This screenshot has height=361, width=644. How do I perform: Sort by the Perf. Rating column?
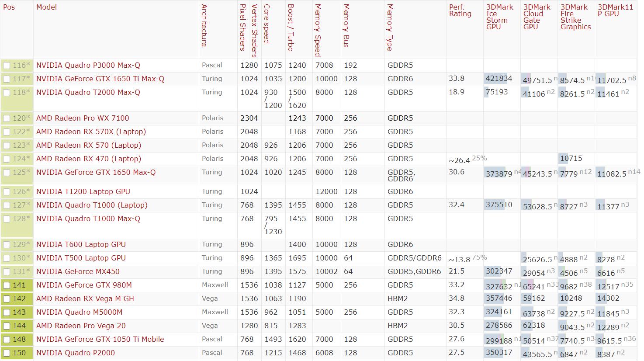point(460,10)
